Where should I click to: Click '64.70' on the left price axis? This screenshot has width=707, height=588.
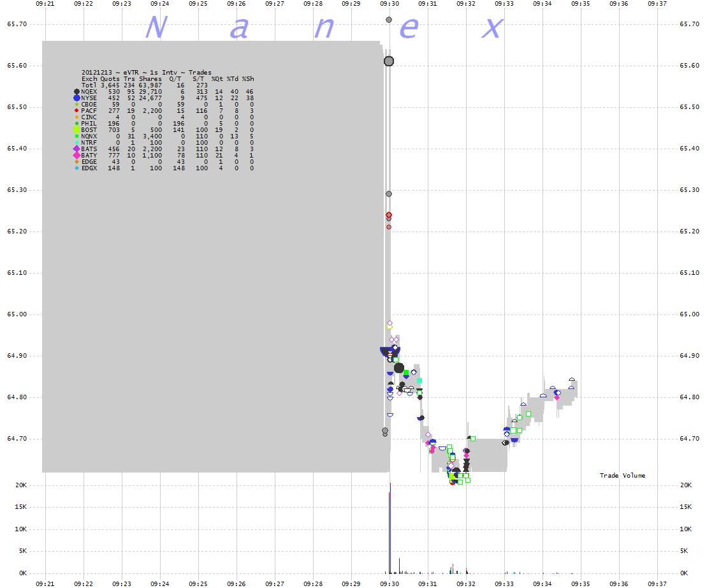coord(17,439)
